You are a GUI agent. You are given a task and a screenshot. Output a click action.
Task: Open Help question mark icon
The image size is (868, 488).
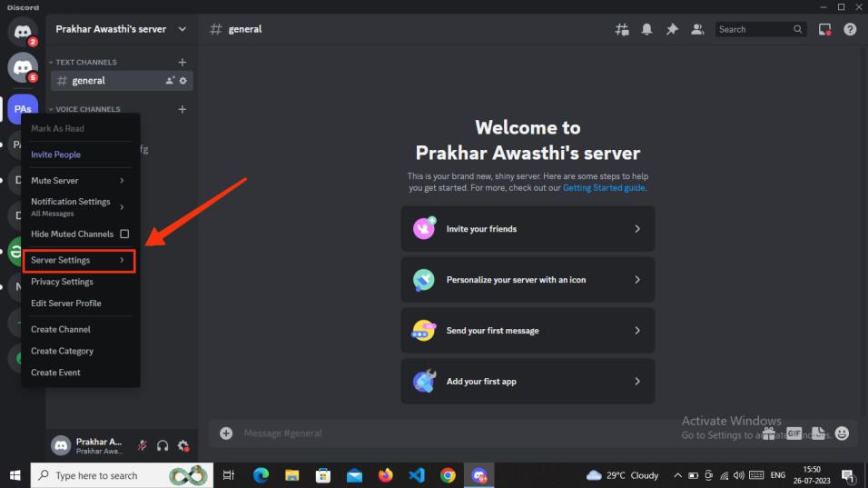(850, 29)
